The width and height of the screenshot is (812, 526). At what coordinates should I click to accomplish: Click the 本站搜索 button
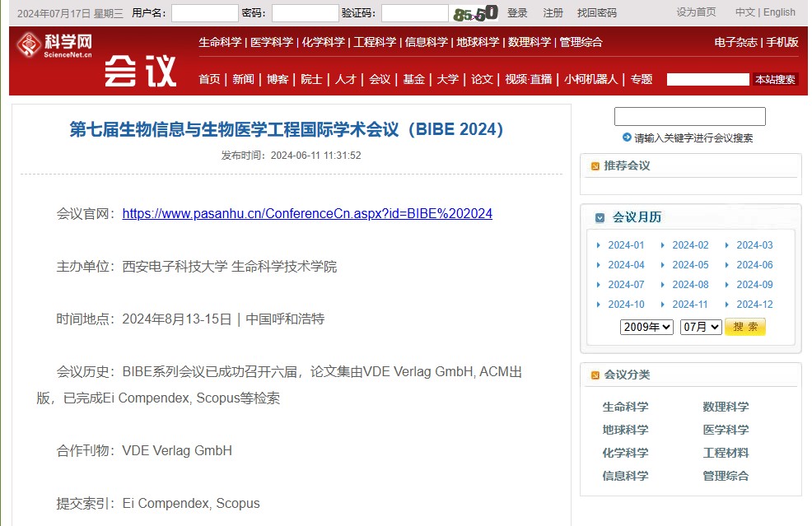774,79
